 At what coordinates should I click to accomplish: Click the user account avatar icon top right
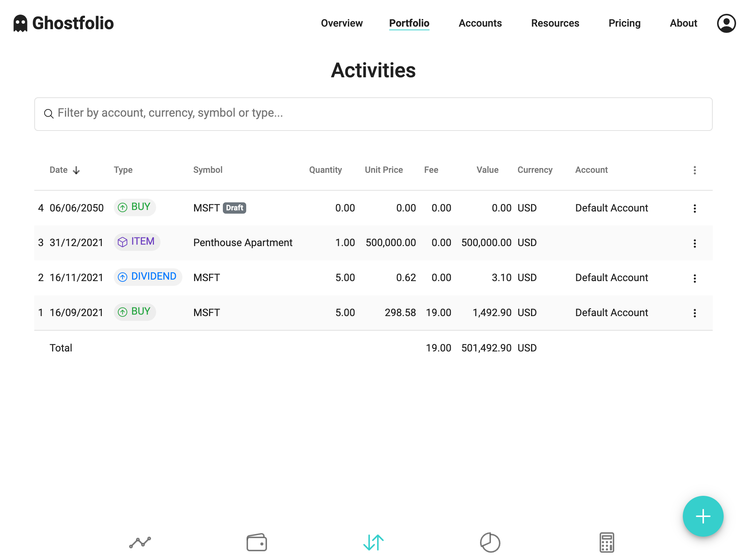(726, 23)
